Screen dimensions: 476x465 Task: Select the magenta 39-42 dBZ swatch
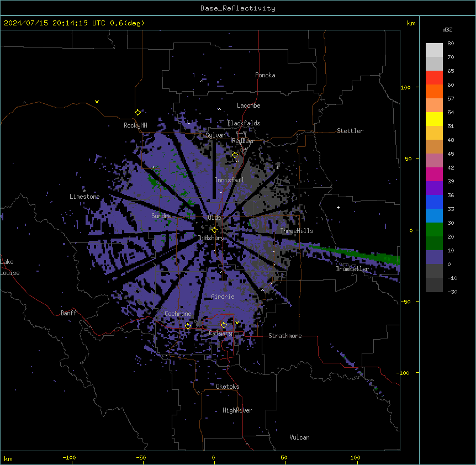tap(434, 174)
